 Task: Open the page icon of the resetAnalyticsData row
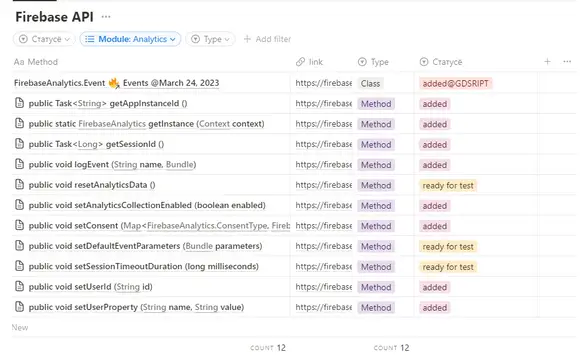click(x=19, y=185)
